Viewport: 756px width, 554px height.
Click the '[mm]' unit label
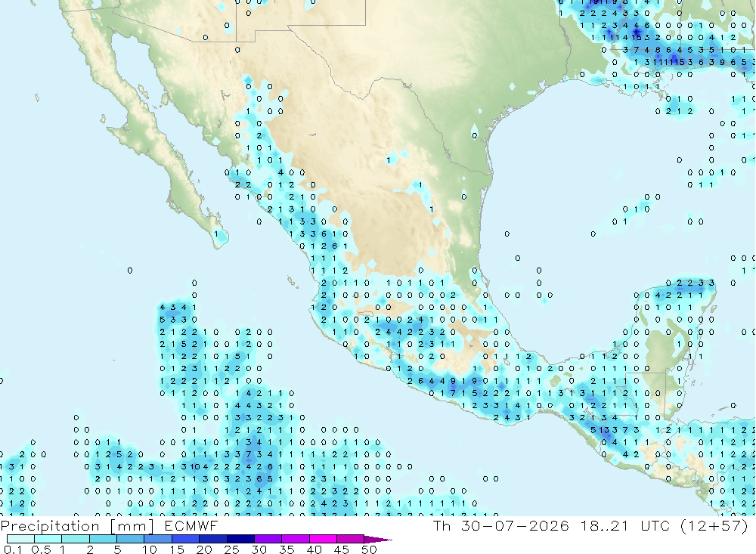(132, 527)
